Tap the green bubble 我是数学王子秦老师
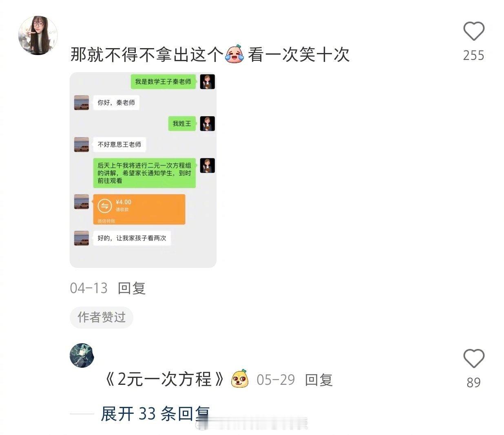Viewport: 504px width, 435px height. [x=163, y=82]
